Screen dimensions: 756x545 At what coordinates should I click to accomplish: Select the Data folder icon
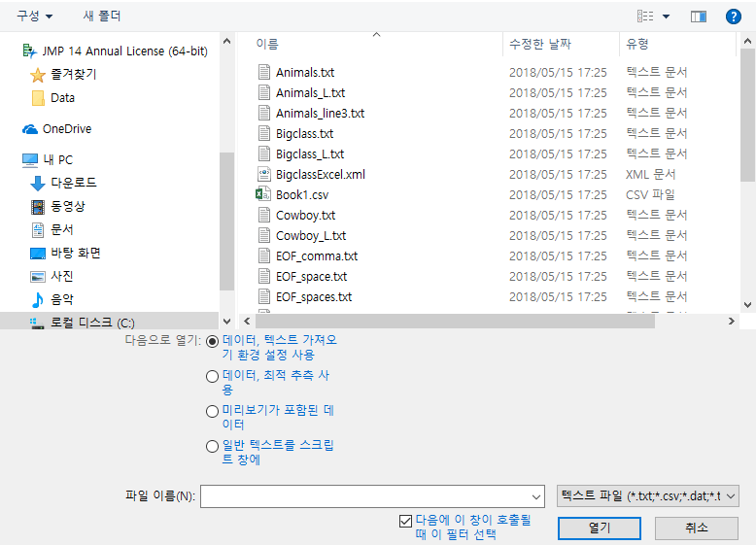pos(38,98)
